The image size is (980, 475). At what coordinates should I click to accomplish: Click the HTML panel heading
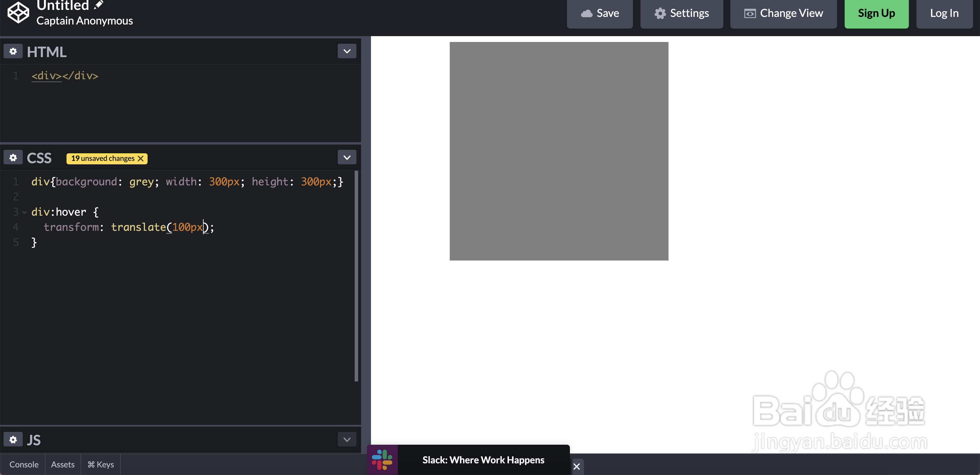coord(47,52)
